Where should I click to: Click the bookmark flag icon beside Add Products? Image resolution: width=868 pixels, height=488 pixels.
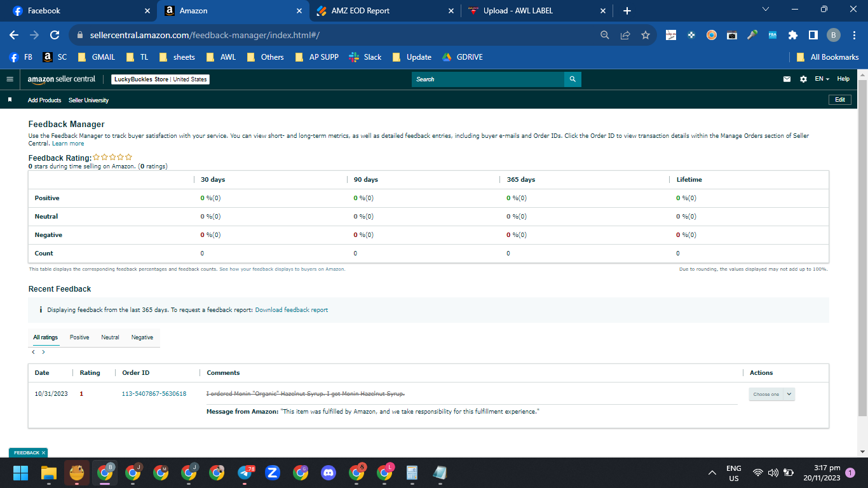(10, 100)
